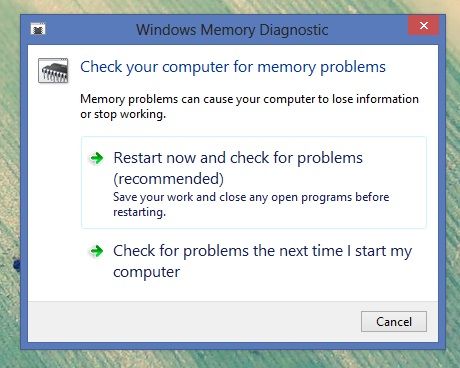Select Check for problems the next time
The image size is (460, 368).
pos(254,261)
